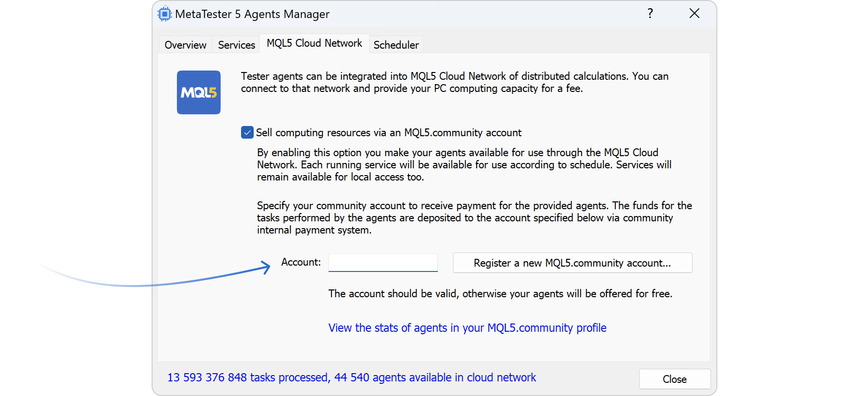Open the Overview tab
This screenshot has width=868, height=396.
186,45
